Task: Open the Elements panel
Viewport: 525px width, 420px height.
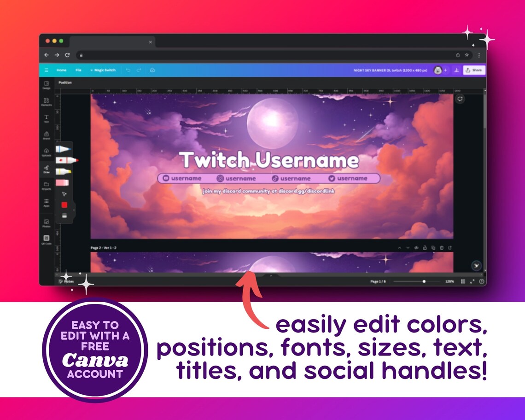Action: (x=46, y=102)
